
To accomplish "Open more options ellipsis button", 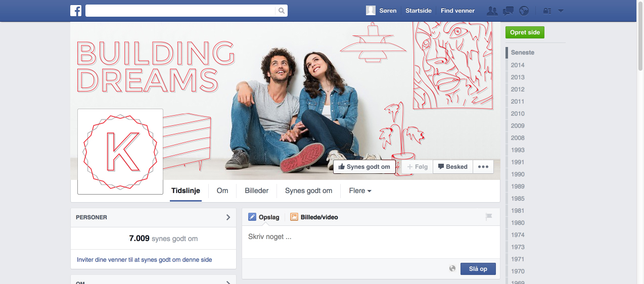I will [483, 167].
